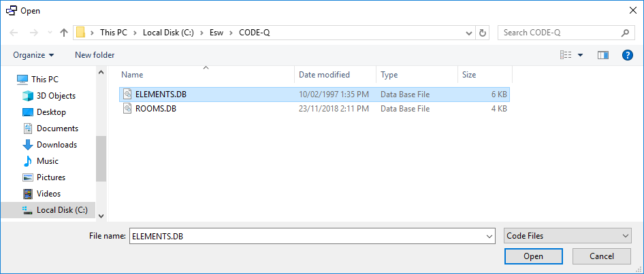Click the Search CODE-Q field
This screenshot has width=644, height=274.
tap(560, 33)
